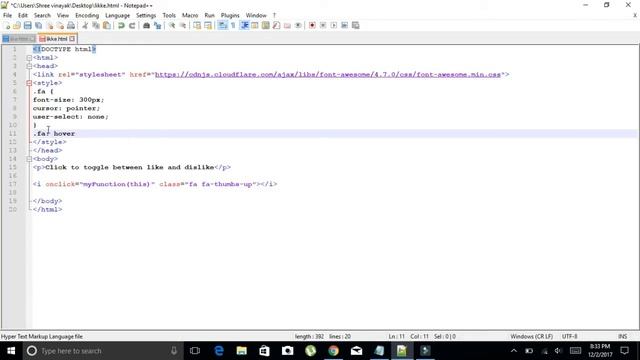Click the Close All documents toolbar icon
The height and width of the screenshot is (360, 640).
click(60, 26)
